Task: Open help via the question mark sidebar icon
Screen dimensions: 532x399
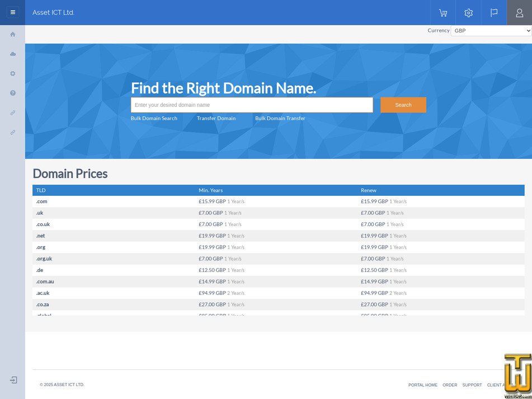Action: (12, 93)
